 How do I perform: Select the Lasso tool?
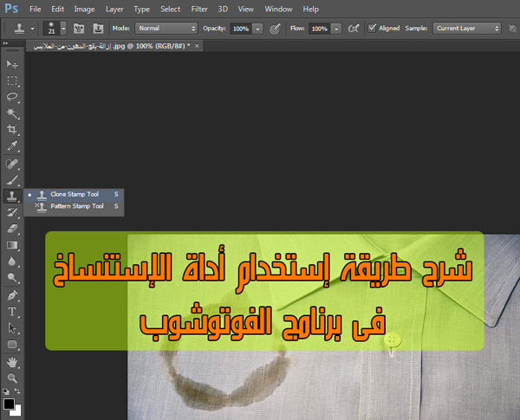click(x=12, y=97)
